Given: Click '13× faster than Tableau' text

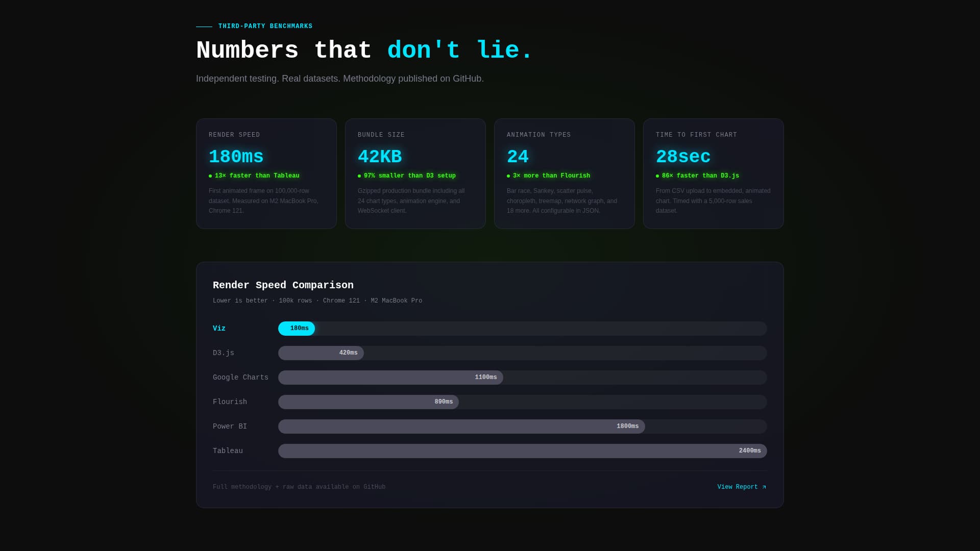Looking at the screenshot, I should click(x=257, y=176).
